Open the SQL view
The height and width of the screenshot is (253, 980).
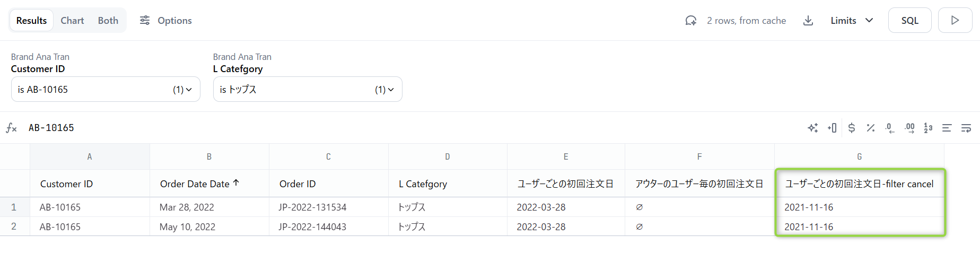click(909, 21)
